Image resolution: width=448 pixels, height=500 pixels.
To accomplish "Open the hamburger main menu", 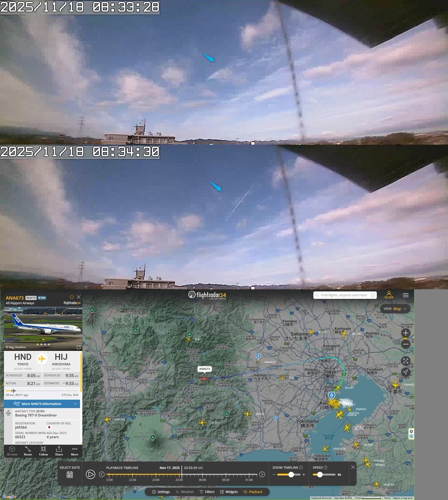I will (x=405, y=295).
